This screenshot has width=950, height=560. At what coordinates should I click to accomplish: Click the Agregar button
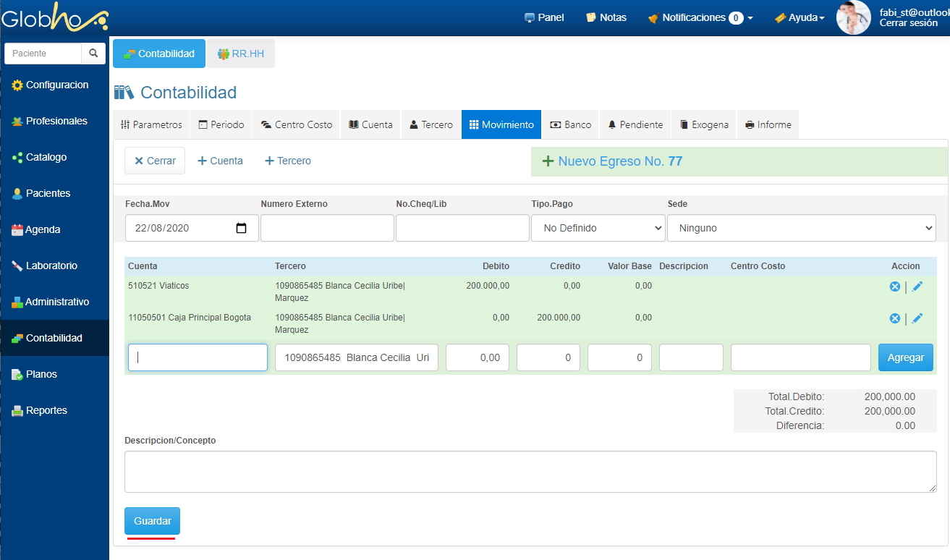905,357
